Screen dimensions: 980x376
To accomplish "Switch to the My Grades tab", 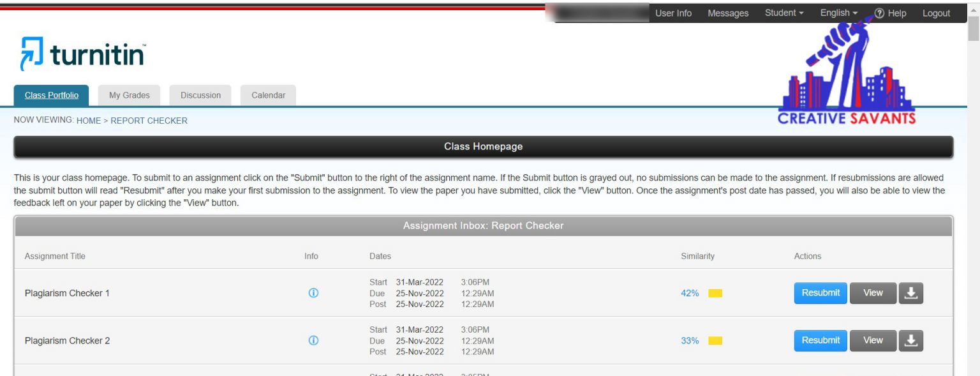I will click(x=129, y=95).
